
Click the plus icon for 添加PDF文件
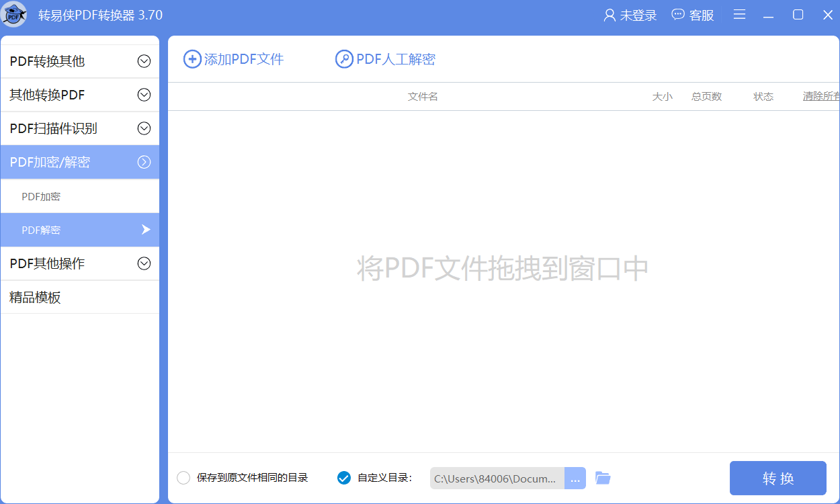(192, 59)
